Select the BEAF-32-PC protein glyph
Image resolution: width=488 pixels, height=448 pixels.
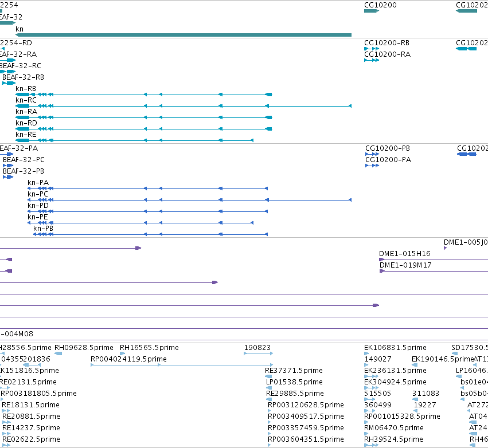pos(8,166)
